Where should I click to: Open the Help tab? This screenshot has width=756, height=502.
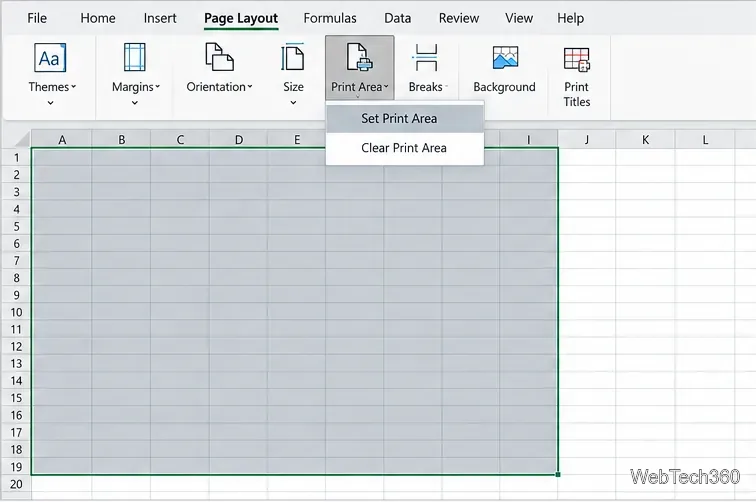point(570,18)
